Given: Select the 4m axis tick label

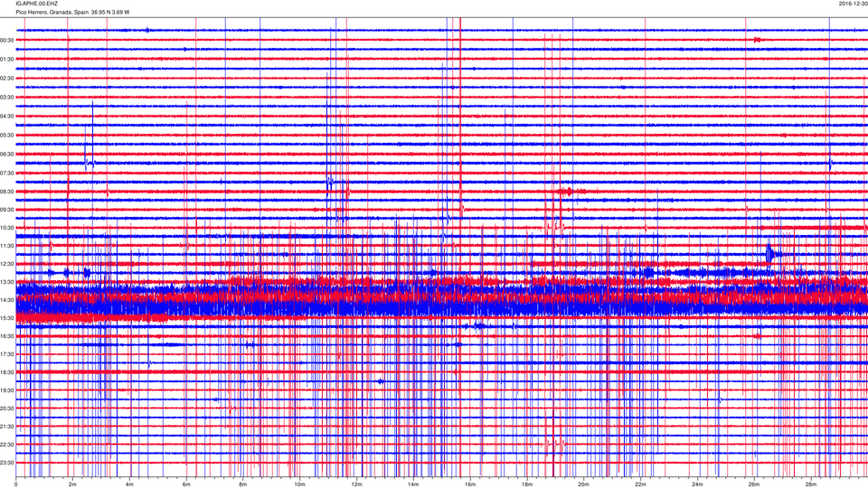Looking at the screenshot, I should 129,484.
